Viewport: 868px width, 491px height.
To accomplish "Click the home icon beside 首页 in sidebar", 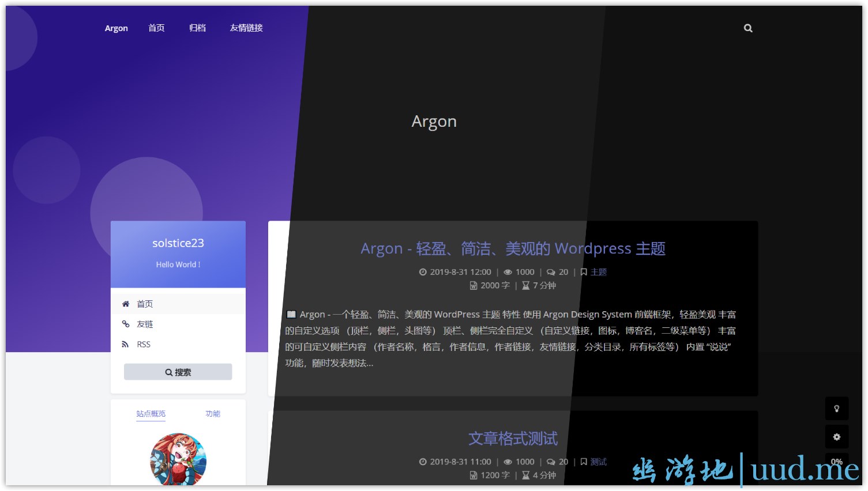I will 126,304.
